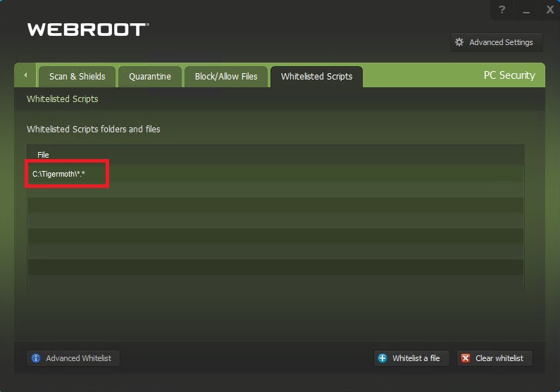Go to the Block/Allow Files tab
Image resolution: width=560 pixels, height=392 pixels.
coord(226,76)
